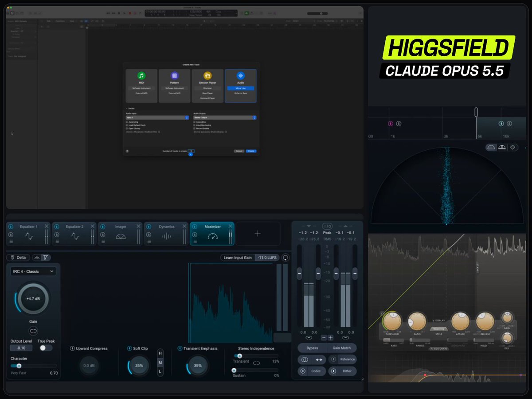Toggle the I/O meter button
The width and height of the screenshot is (532, 399).
point(327,226)
